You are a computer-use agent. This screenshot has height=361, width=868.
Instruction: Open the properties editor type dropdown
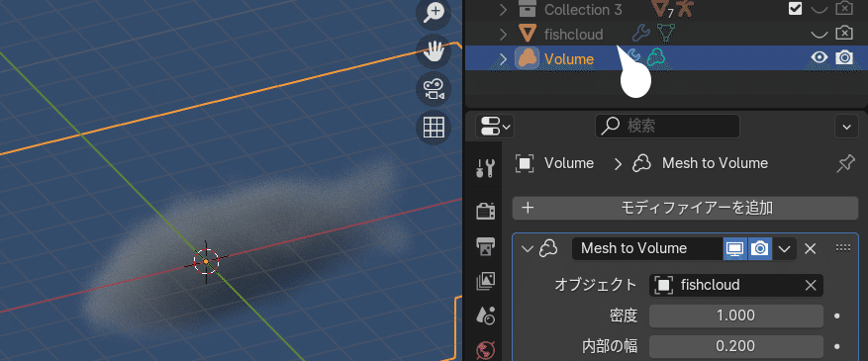coord(495,126)
